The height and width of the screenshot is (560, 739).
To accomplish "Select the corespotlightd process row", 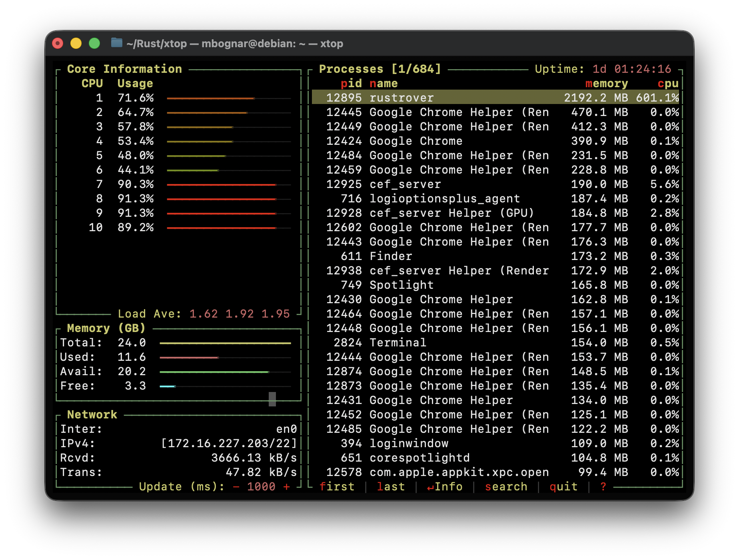I will [x=495, y=458].
